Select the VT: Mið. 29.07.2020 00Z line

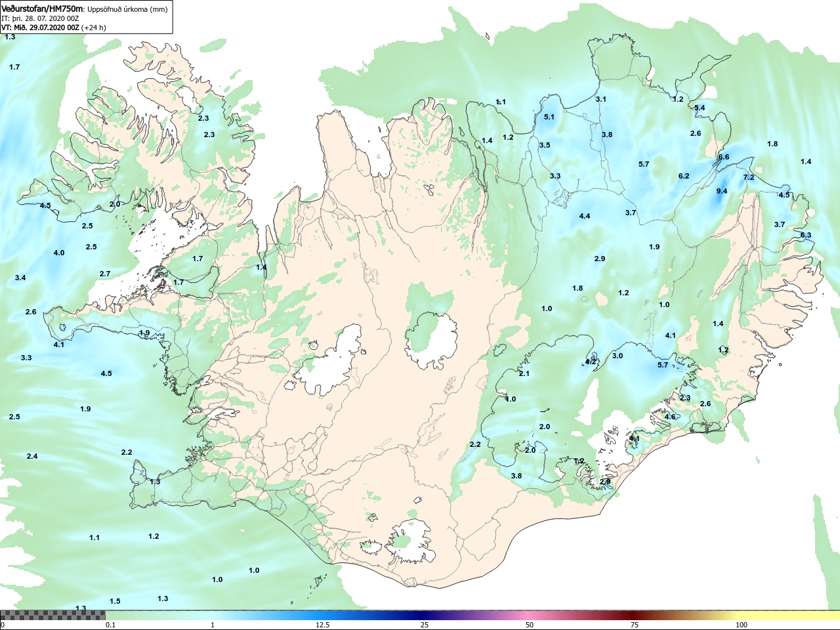coord(53,28)
